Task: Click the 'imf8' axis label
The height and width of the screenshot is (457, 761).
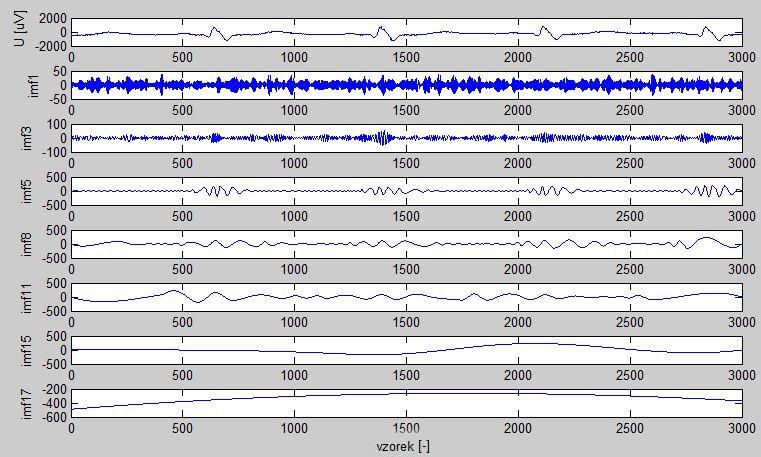Action: (27, 244)
